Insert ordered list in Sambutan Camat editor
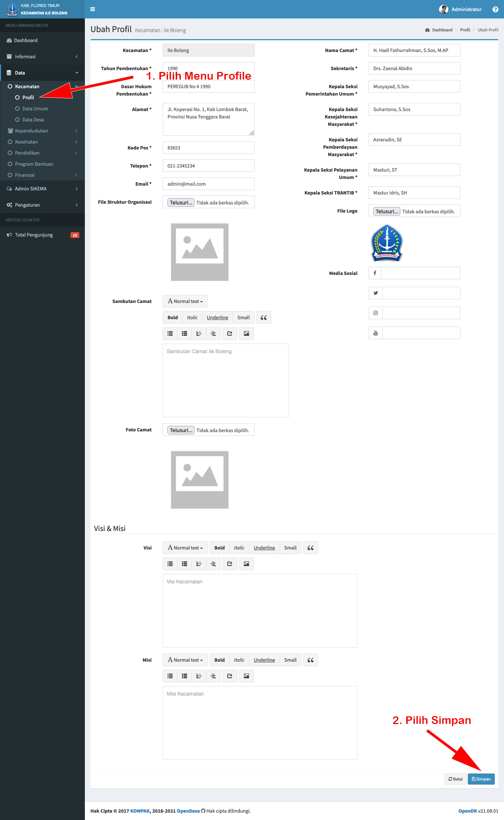504x820 pixels. (x=184, y=334)
